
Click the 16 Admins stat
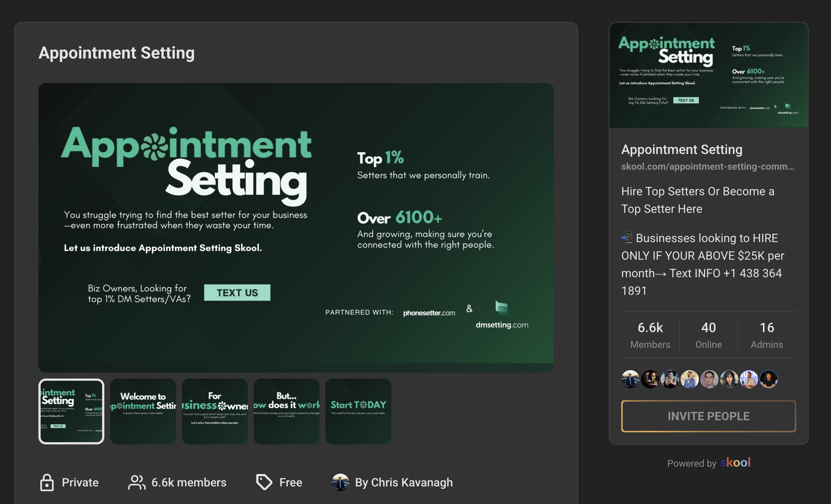767,335
